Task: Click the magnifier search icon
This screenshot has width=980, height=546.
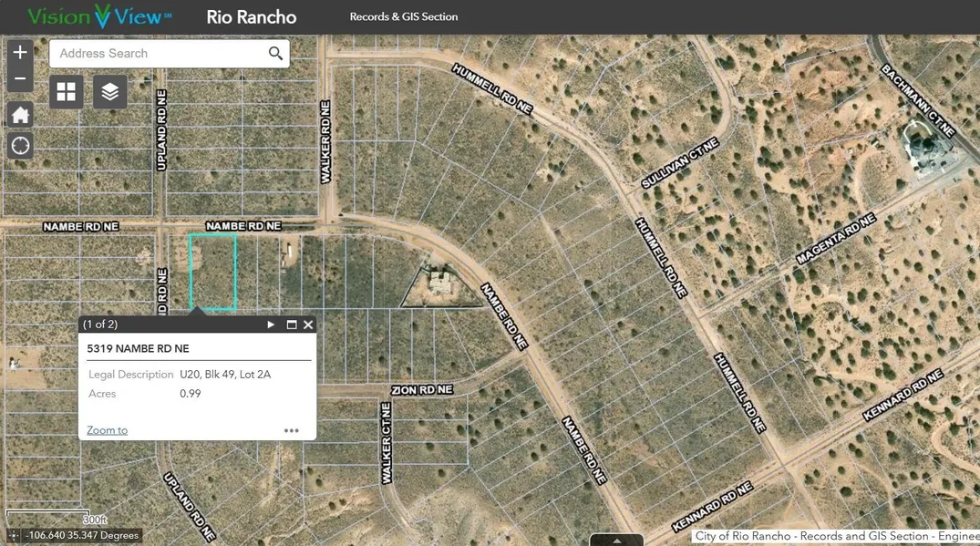Action: point(275,54)
